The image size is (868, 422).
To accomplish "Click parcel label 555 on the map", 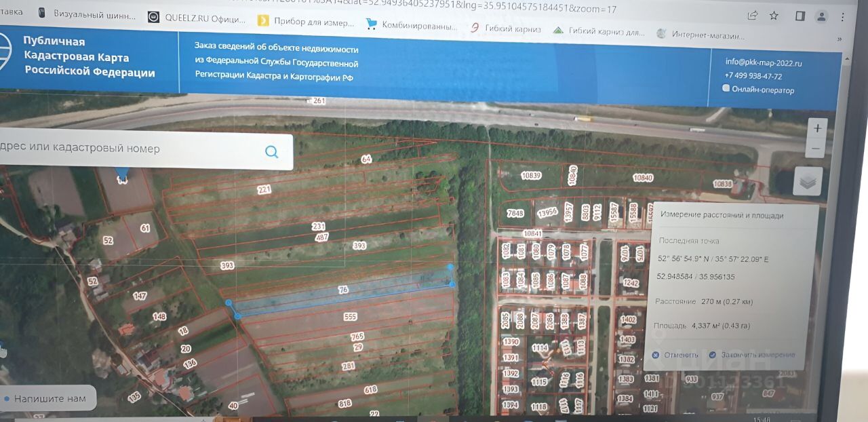I will pos(350,317).
